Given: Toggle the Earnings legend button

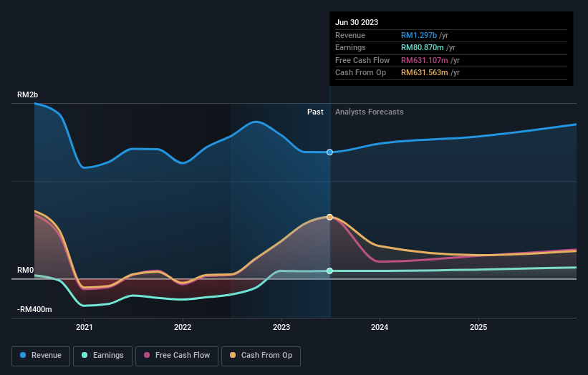Looking at the screenshot, I should pos(102,356).
